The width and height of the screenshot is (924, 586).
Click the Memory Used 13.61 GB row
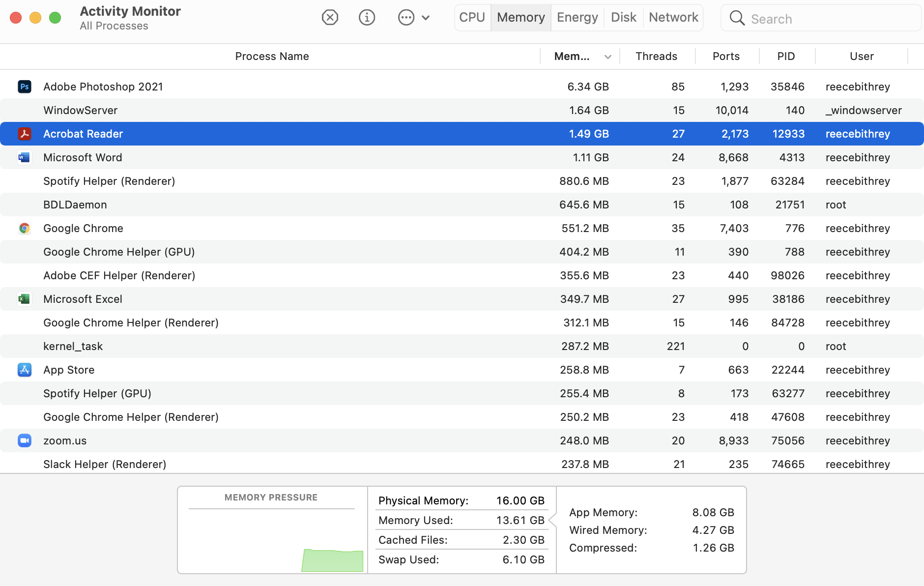[x=462, y=520]
